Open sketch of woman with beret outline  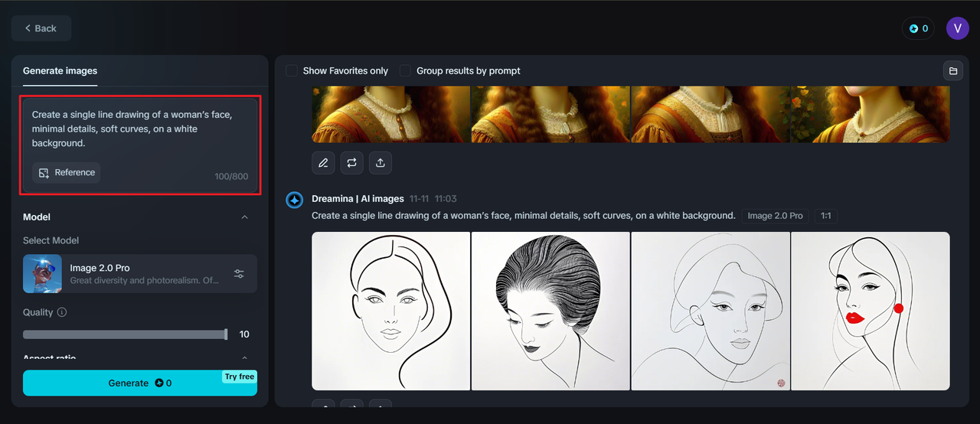[710, 311]
